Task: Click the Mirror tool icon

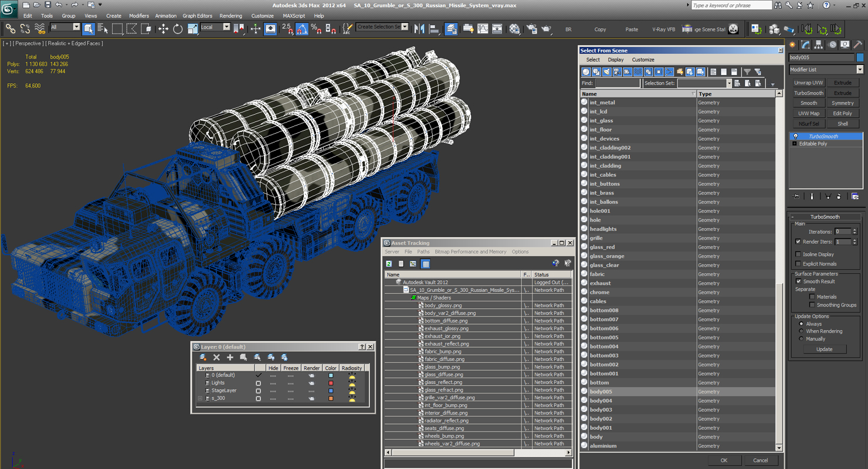Action: 419,28
